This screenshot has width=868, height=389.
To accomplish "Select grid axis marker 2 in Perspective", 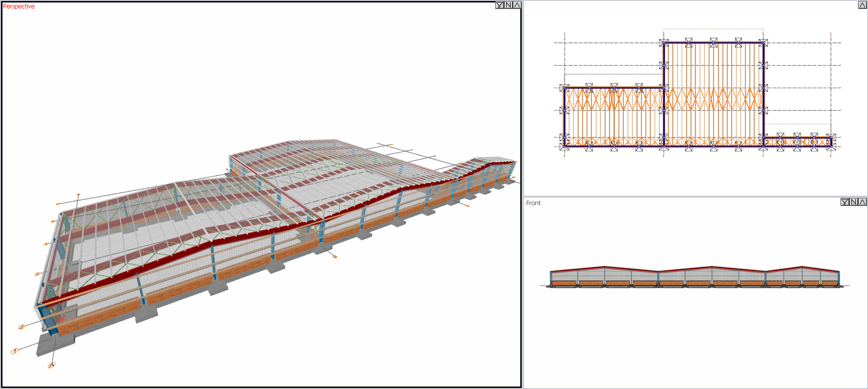I will click(21, 327).
